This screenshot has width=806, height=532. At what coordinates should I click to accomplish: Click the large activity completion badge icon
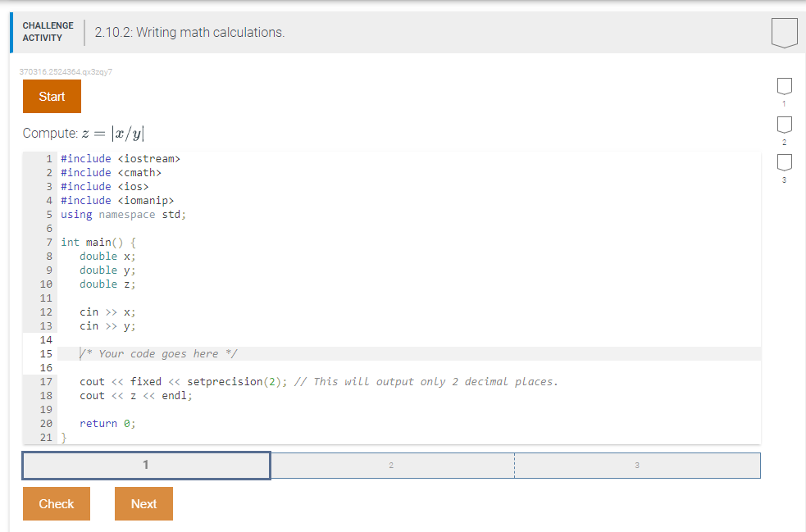click(785, 33)
